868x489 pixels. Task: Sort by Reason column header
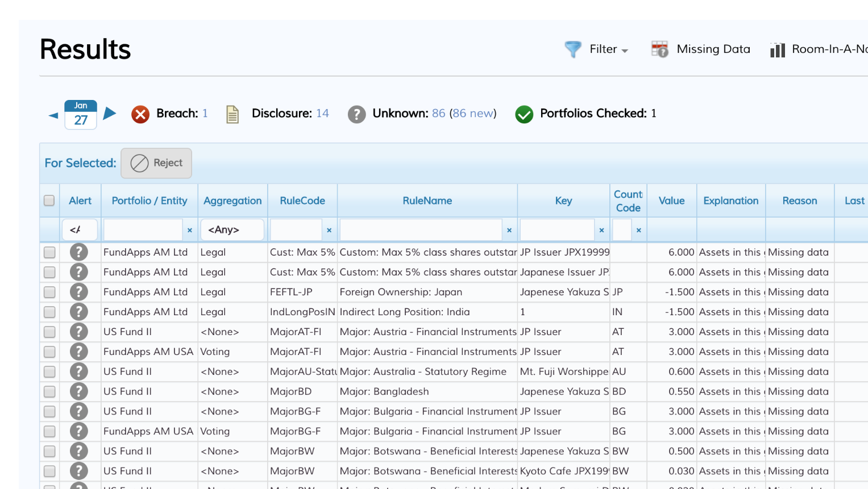[x=800, y=200]
